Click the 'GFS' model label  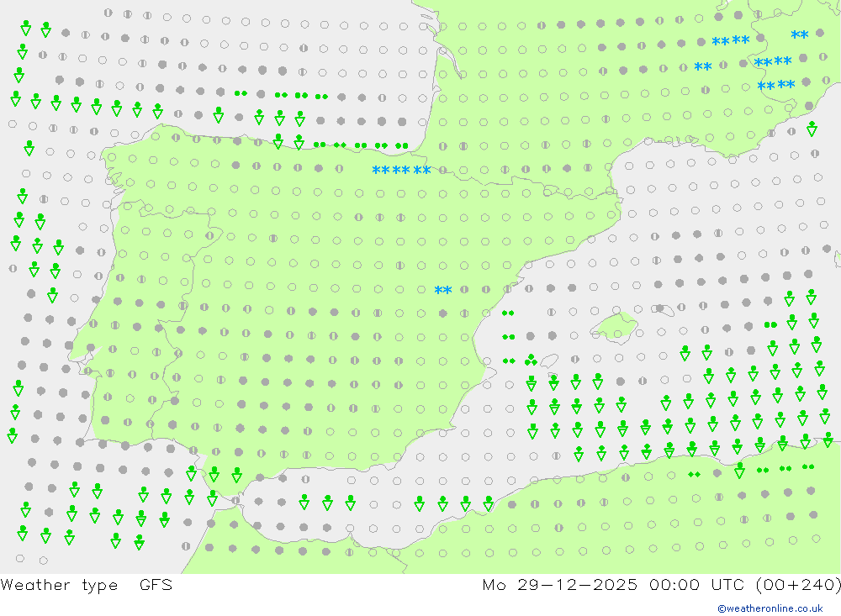(x=156, y=584)
